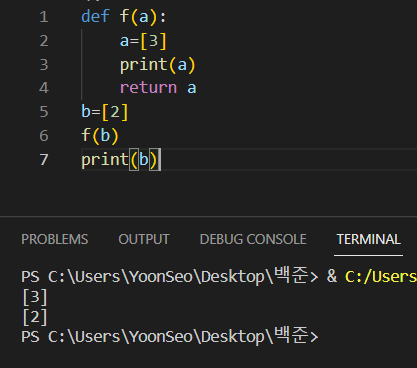
Task: Click line number 7 in the gutter
Action: 44,159
